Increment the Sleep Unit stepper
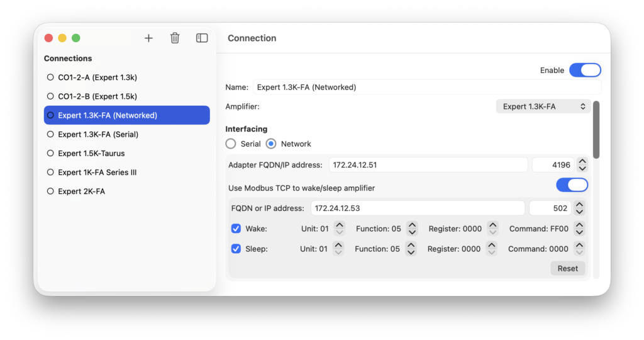This screenshot has height=340, width=644. click(338, 245)
